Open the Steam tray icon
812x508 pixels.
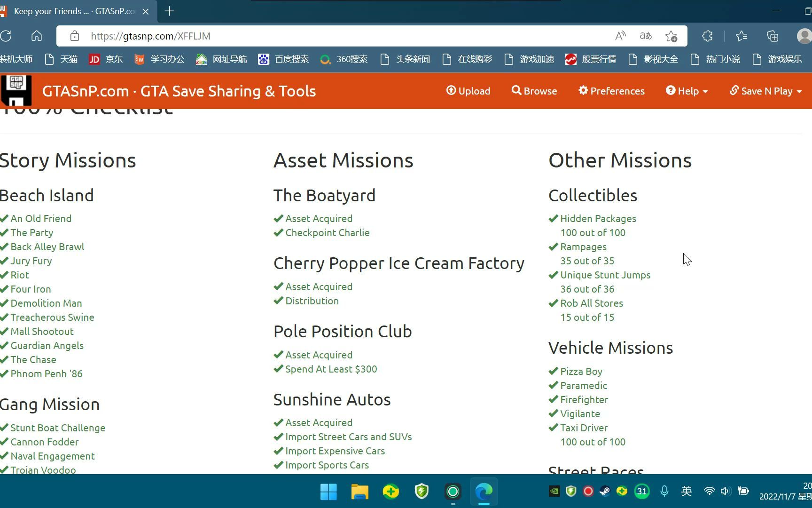click(x=605, y=492)
